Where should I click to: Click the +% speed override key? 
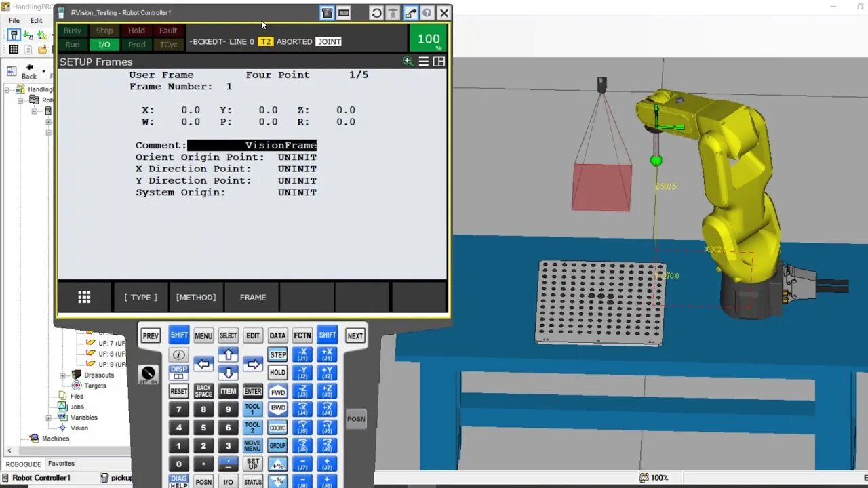(277, 465)
